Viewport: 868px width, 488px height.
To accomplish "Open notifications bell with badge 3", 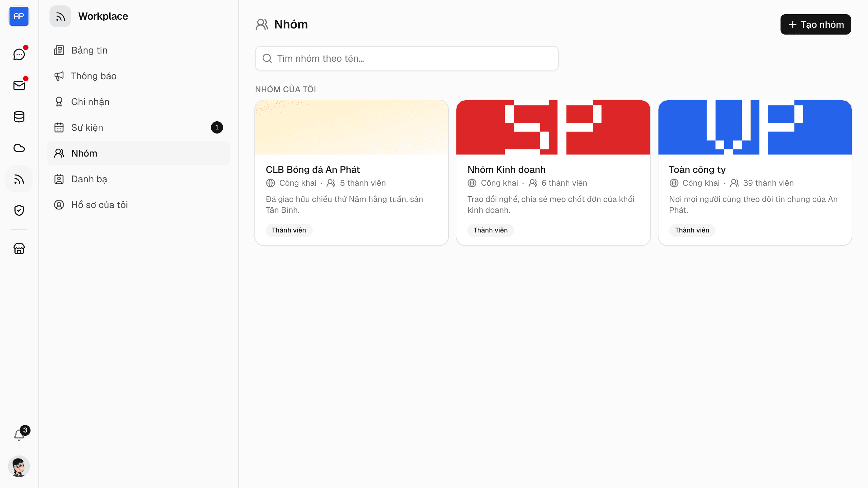I will pyautogui.click(x=19, y=434).
